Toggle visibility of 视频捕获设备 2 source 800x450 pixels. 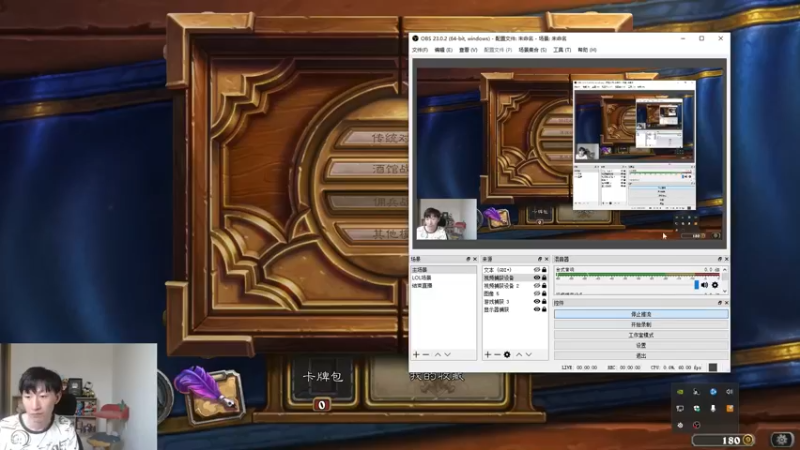pos(537,286)
